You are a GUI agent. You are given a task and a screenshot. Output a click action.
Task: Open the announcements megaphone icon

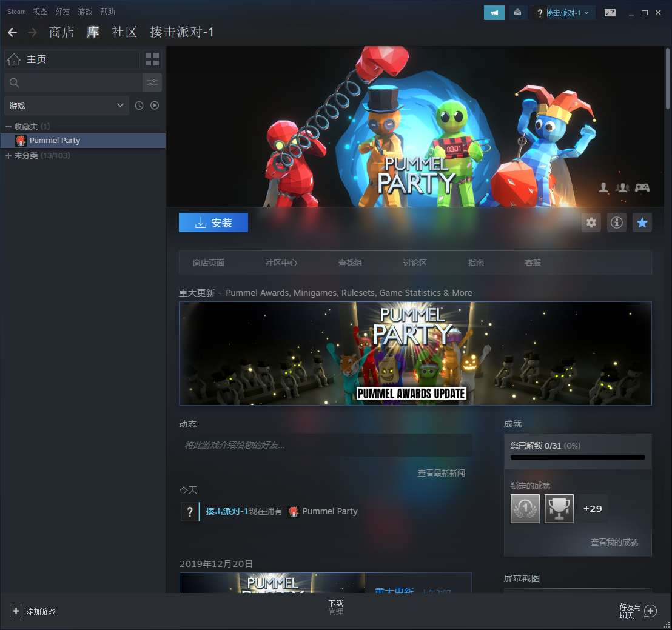point(494,13)
